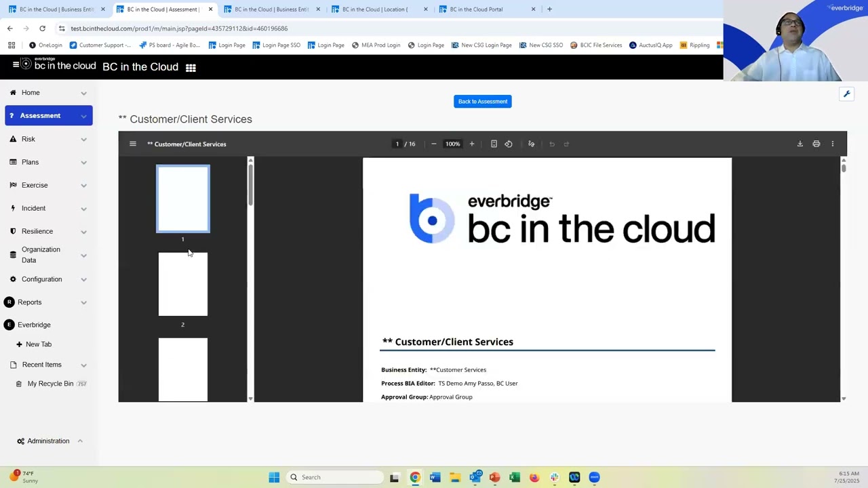The image size is (868, 488).
Task: Click the fit to page icon
Action: click(494, 144)
